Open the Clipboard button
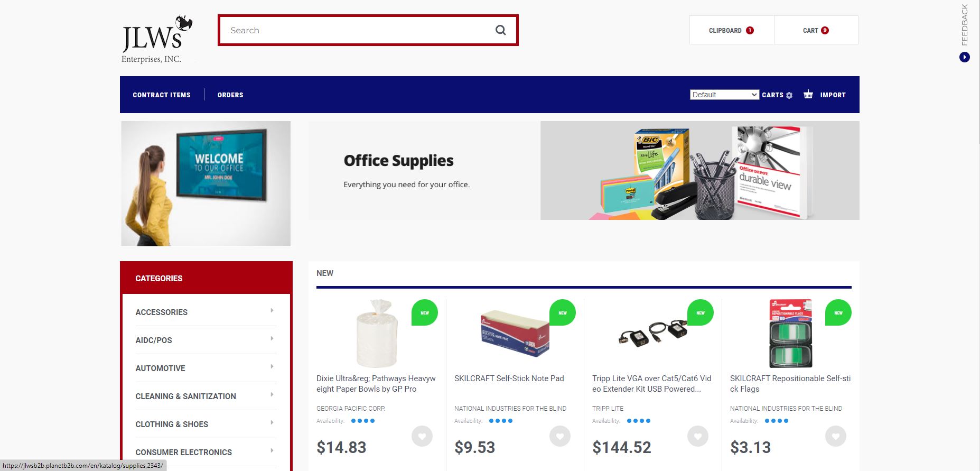 coord(732,30)
